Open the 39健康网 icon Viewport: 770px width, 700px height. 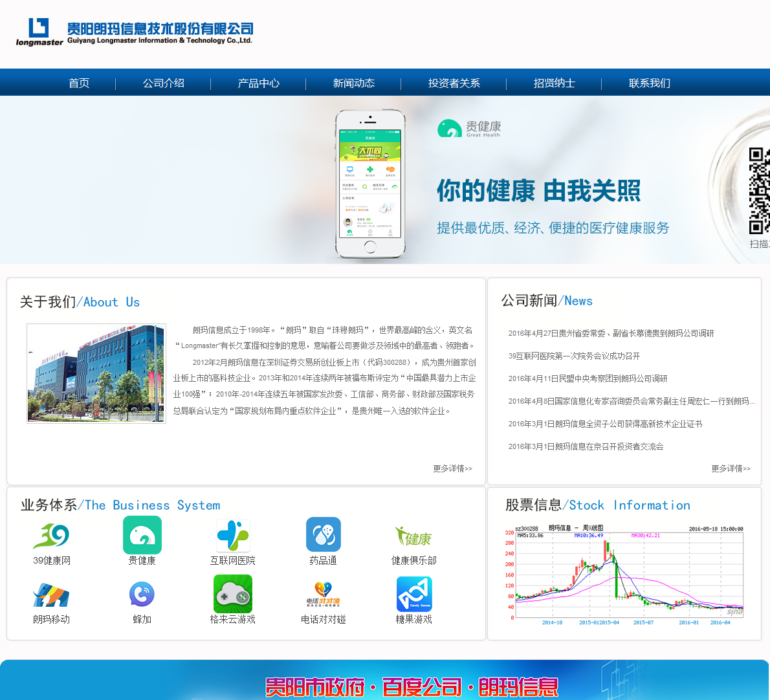coord(51,536)
